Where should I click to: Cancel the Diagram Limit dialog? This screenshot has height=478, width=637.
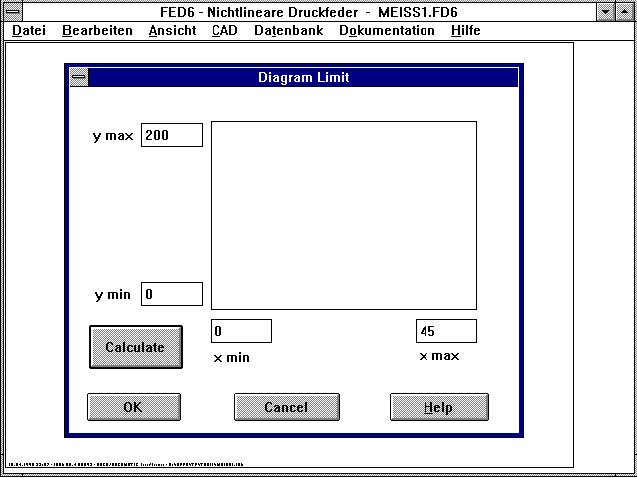tap(286, 407)
